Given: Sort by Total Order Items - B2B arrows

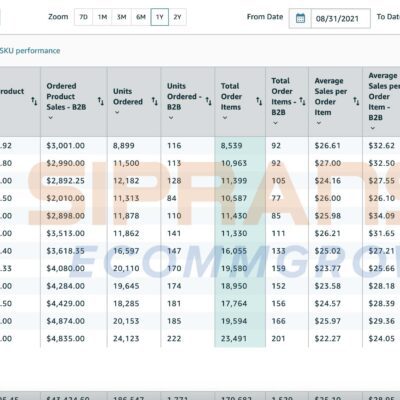Looking at the screenshot, I should point(302,101).
